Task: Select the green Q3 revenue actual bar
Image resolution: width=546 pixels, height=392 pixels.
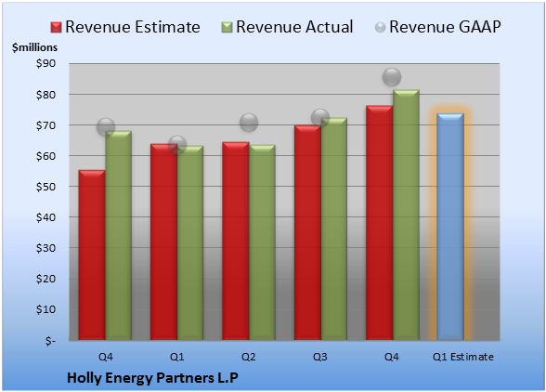Action: click(334, 229)
